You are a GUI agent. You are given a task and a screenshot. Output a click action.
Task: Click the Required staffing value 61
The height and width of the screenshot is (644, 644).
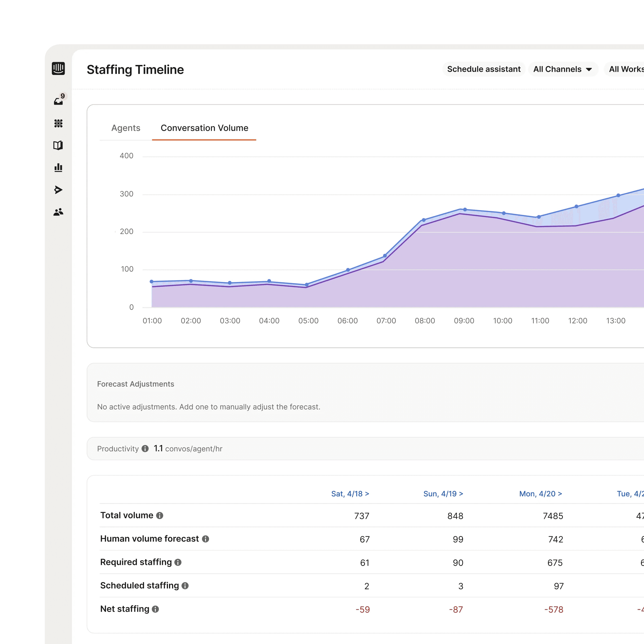coord(365,563)
